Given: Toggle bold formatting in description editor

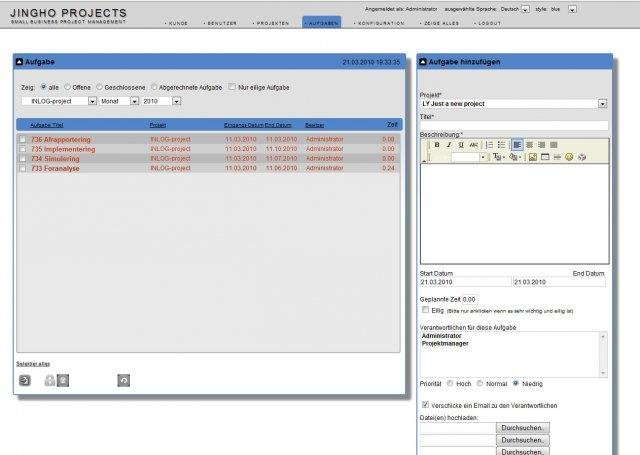Looking at the screenshot, I should coord(437,145).
